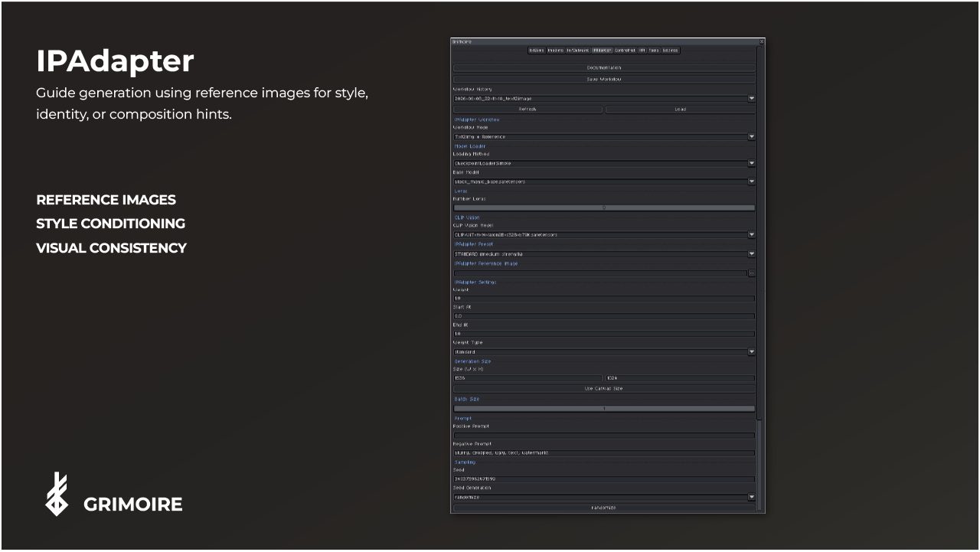Open the Workflow History dropdown

pos(604,99)
